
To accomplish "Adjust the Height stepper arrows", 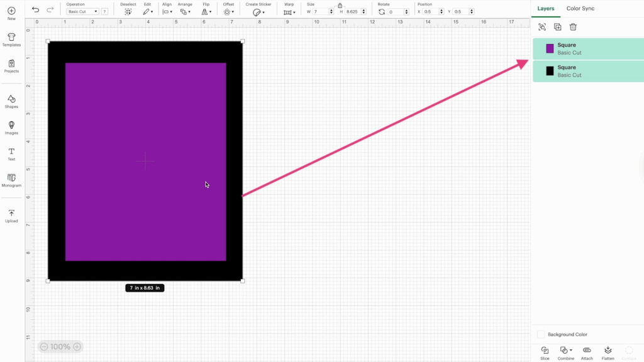I will 364,11.
